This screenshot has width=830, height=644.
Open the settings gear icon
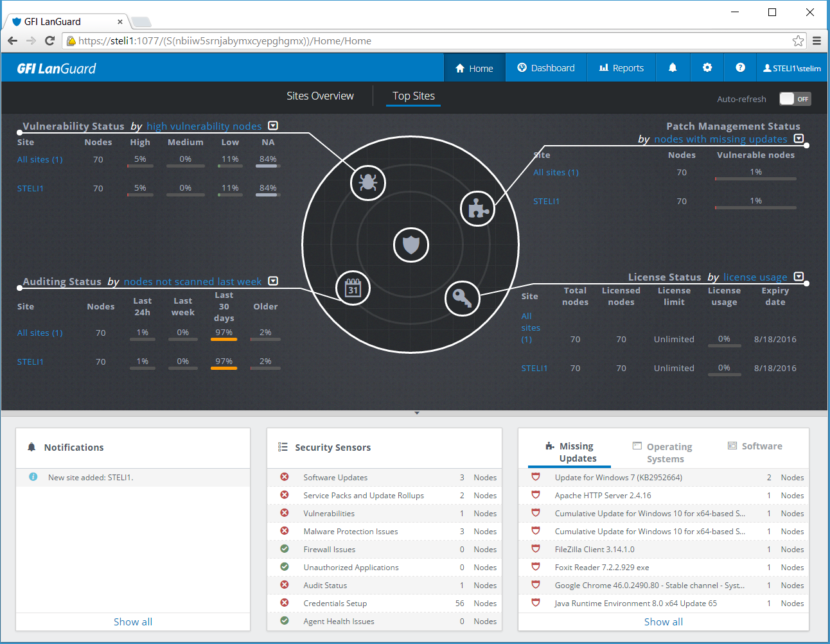pyautogui.click(x=707, y=67)
